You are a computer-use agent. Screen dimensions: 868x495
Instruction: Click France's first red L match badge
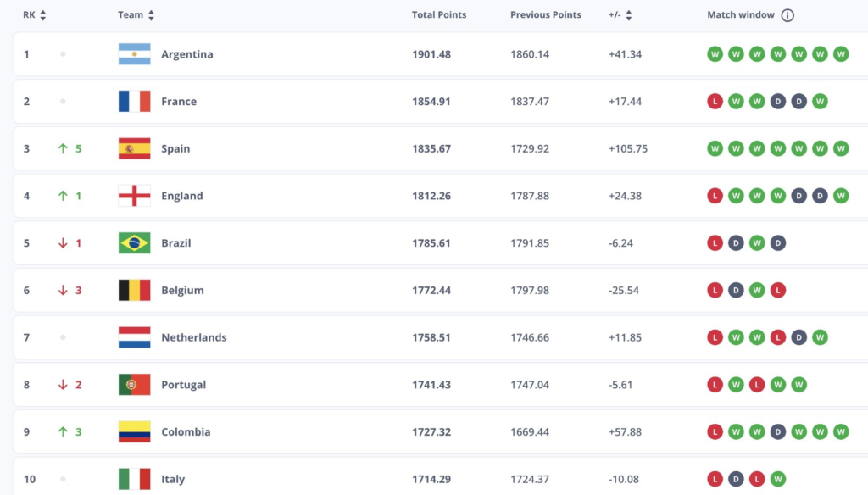coord(715,102)
